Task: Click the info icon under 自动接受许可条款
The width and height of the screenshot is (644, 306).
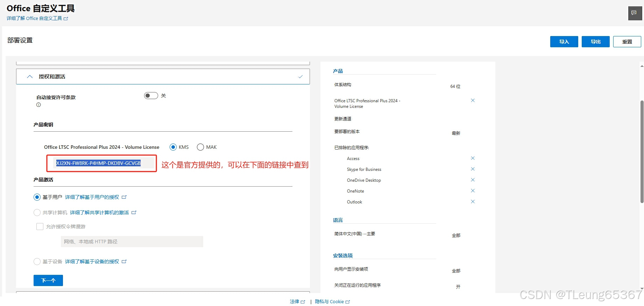Action: point(38,105)
